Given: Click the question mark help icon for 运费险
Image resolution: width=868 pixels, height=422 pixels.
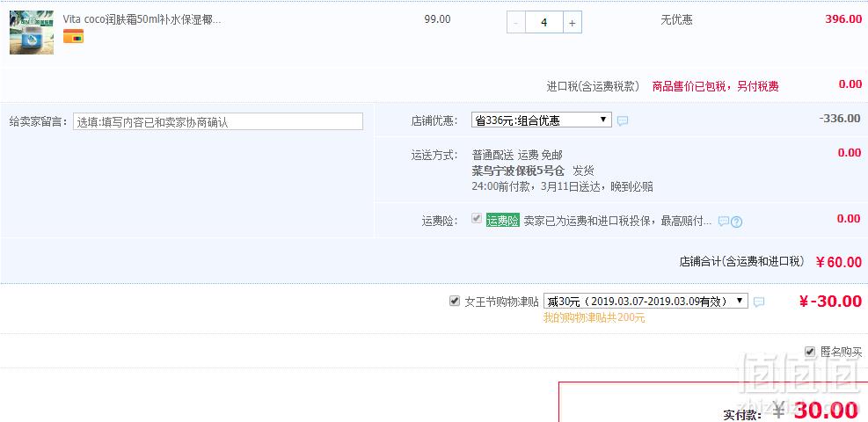Looking at the screenshot, I should click(736, 222).
